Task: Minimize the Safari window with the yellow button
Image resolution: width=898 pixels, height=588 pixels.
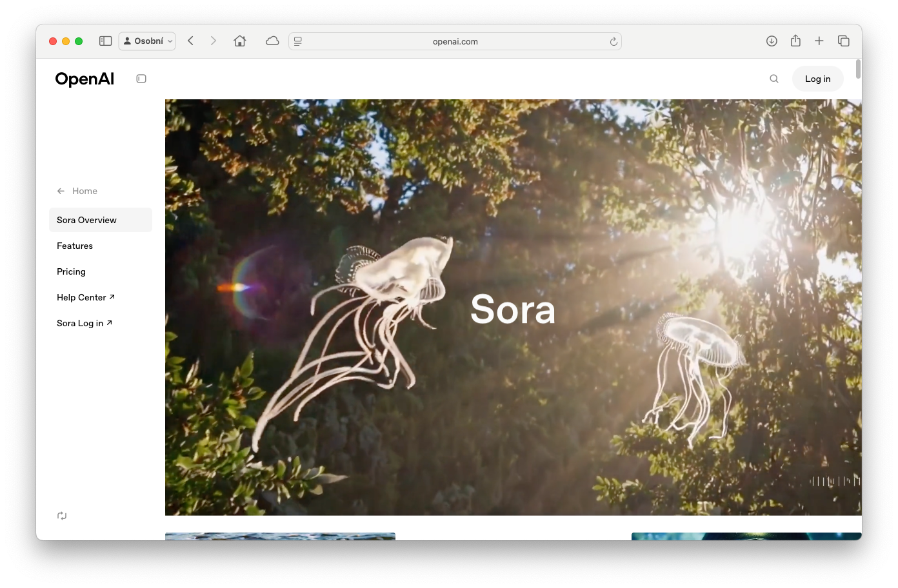Action: click(66, 41)
